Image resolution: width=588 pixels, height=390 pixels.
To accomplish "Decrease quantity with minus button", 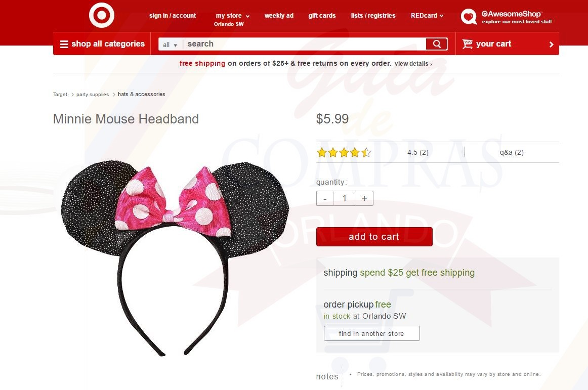I will pyautogui.click(x=325, y=198).
